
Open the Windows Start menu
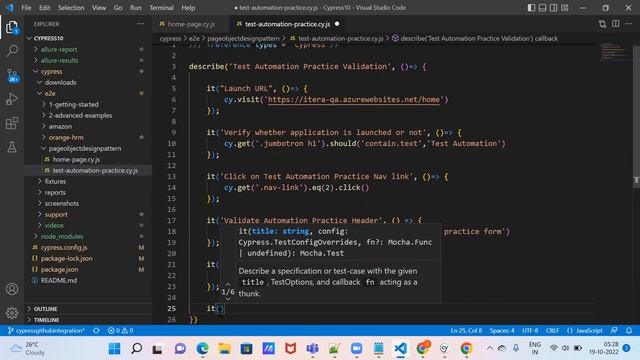coord(115,349)
